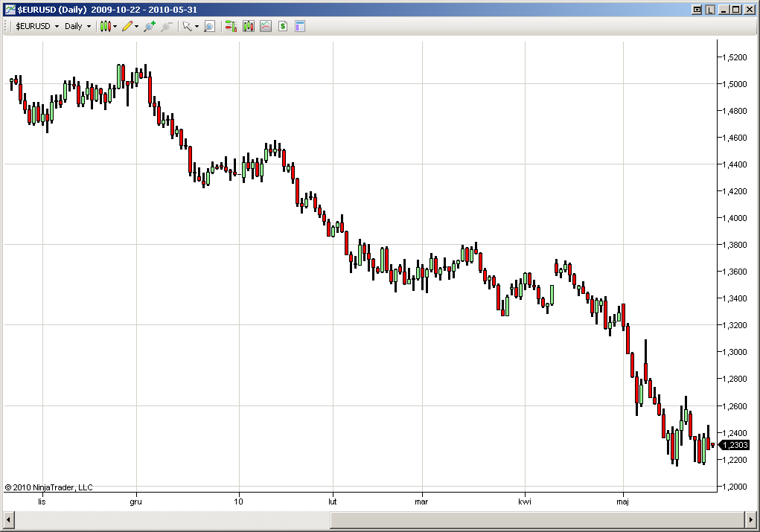
Task: Select the pointer cursor tool
Action: [x=188, y=26]
